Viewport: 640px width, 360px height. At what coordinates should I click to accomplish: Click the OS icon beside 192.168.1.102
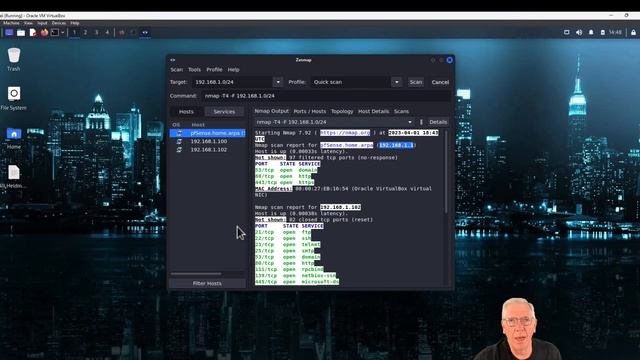click(x=179, y=150)
